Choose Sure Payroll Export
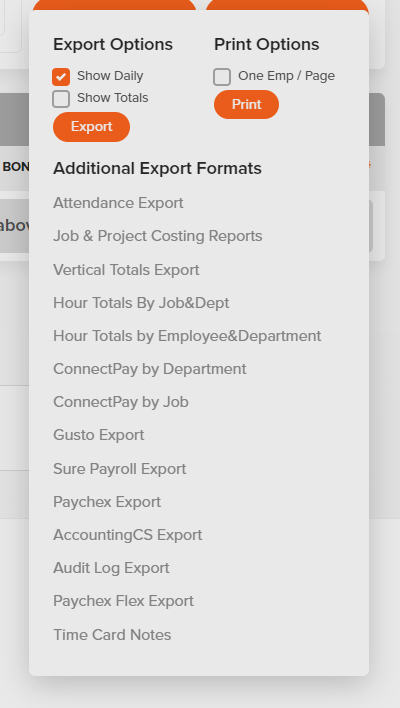Image resolution: width=400 pixels, height=708 pixels. (x=120, y=469)
